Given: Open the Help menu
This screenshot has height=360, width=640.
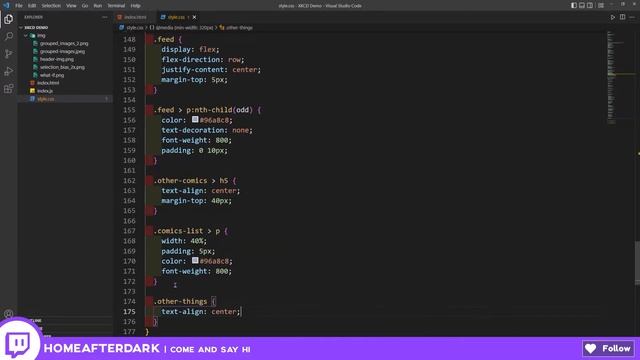Looking at the screenshot, I should pos(136,6).
